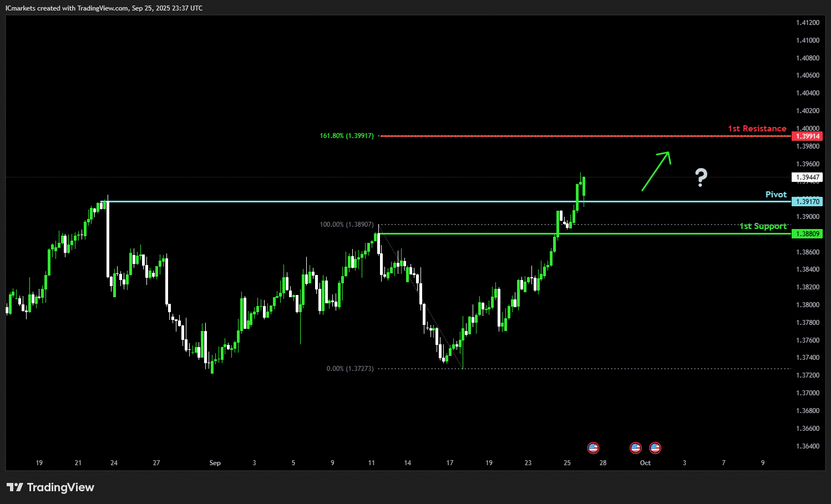Click the TradingView logo icon
Image resolution: width=831 pixels, height=504 pixels.
(x=15, y=487)
